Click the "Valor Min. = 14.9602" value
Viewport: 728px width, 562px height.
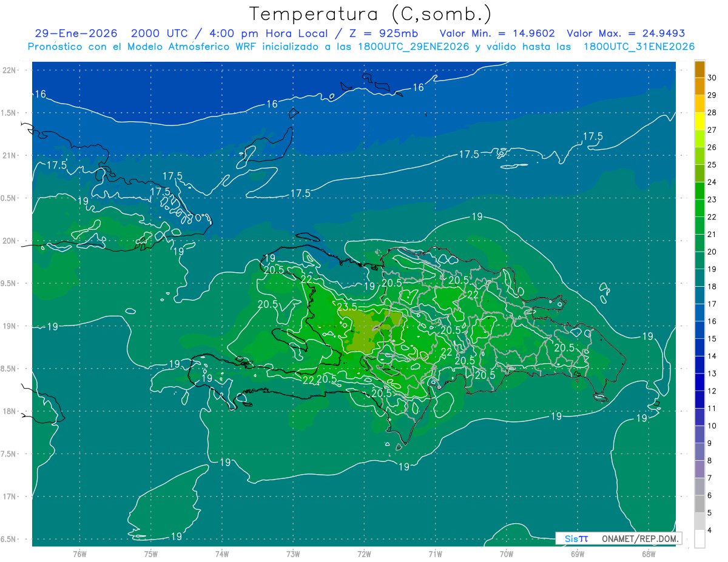(x=497, y=33)
